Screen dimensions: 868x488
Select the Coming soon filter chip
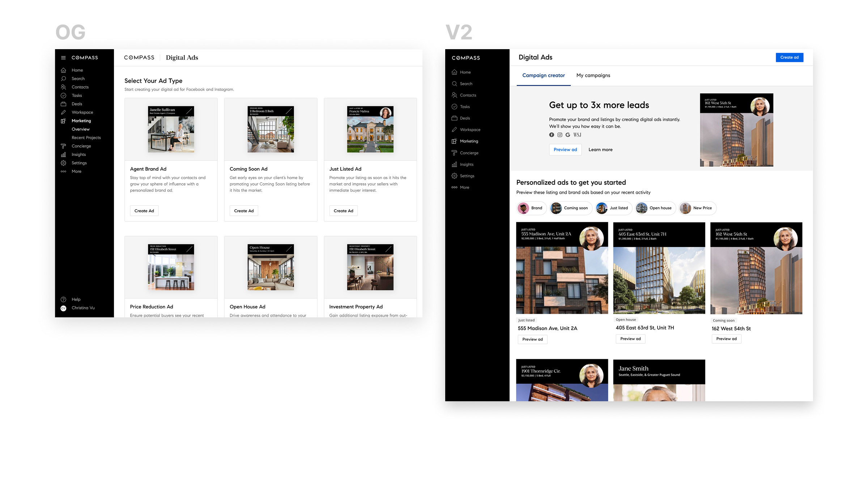click(x=570, y=208)
